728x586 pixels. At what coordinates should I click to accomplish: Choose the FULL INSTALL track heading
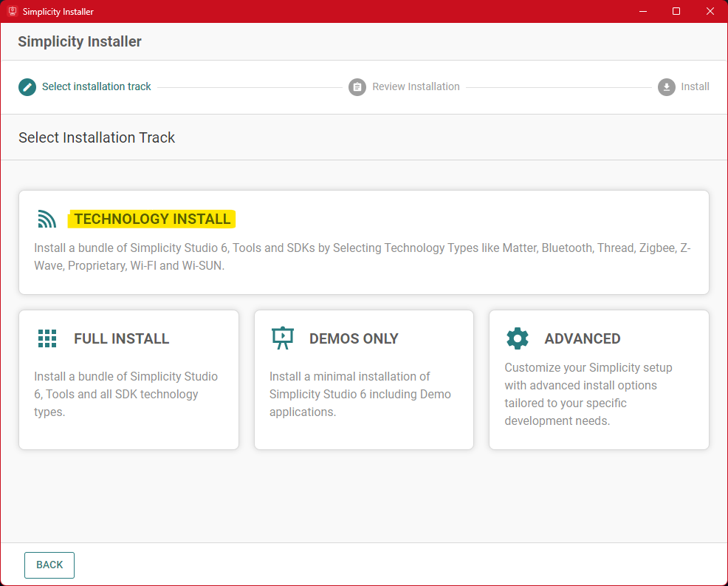(x=121, y=338)
